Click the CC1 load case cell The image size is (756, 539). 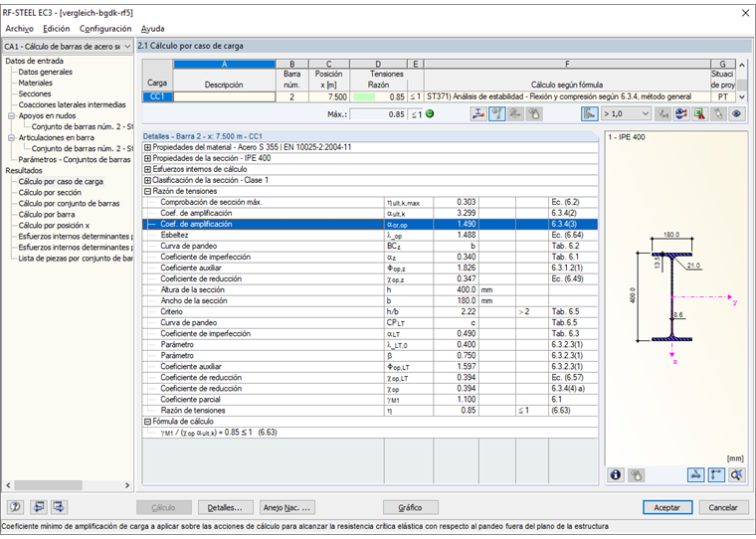click(x=157, y=96)
